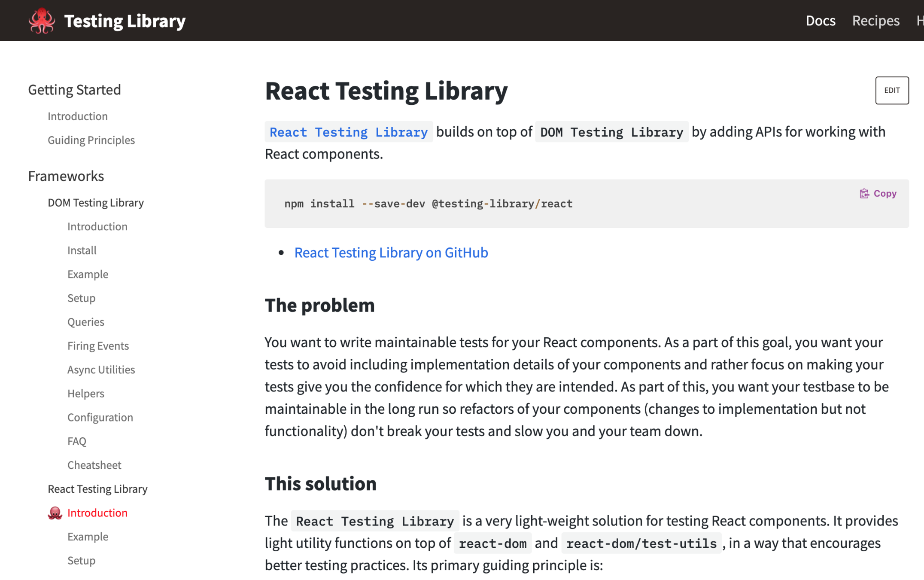Collapse the DOM Testing Library sidebar section
The height and width of the screenshot is (580, 924).
[95, 202]
